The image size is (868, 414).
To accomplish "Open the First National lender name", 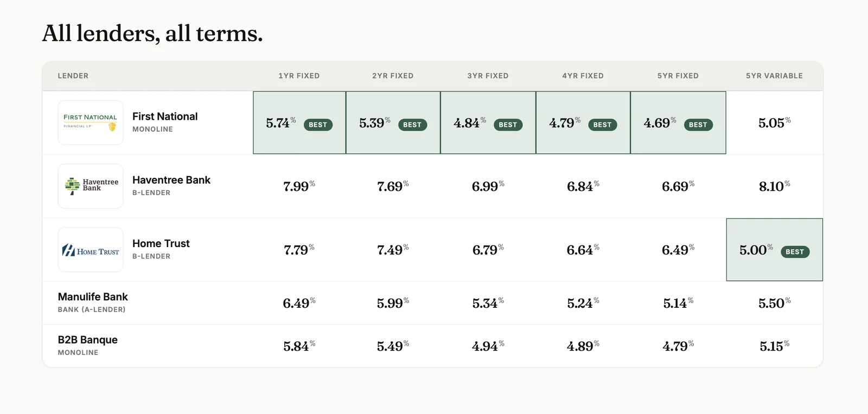I will [165, 117].
